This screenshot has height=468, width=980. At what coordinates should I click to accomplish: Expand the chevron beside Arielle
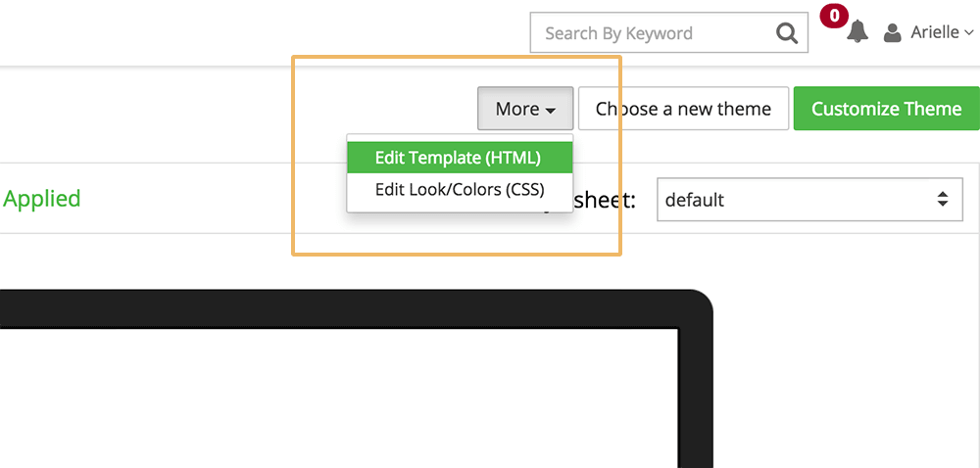(969, 32)
